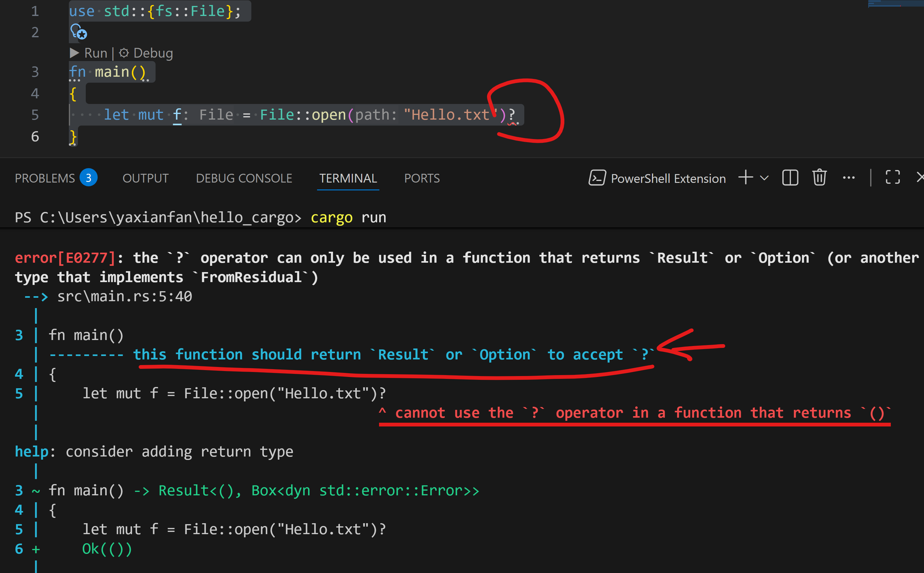Switch to the Output tab
924x573 pixels.
(146, 178)
